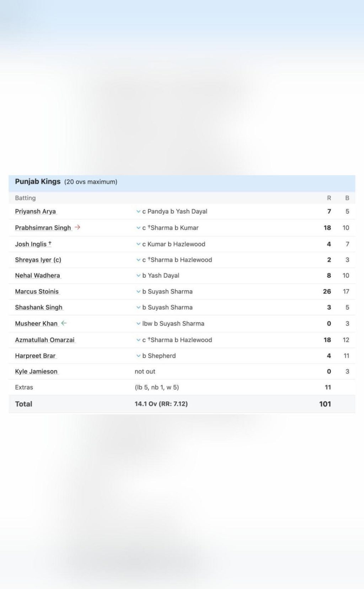This screenshot has width=364, height=589.
Task: Open the Kyle Jamieson player link
Action: (x=36, y=371)
